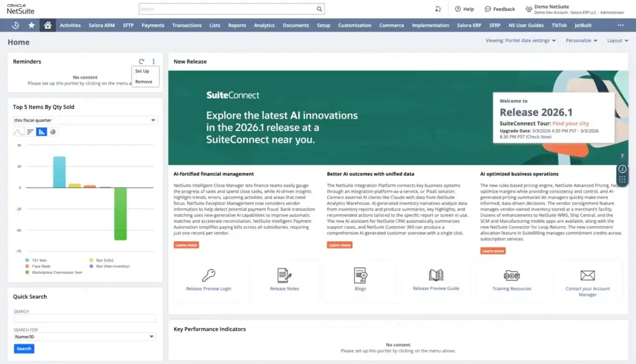This screenshot has width=636, height=364.
Task: Switch chart to line graph view
Action: (x=19, y=132)
